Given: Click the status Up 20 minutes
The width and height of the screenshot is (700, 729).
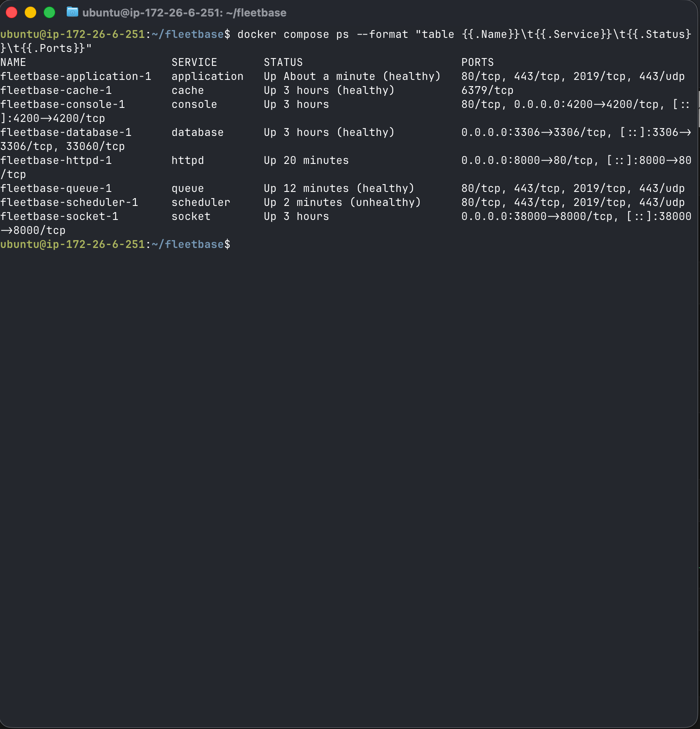Looking at the screenshot, I should (306, 160).
